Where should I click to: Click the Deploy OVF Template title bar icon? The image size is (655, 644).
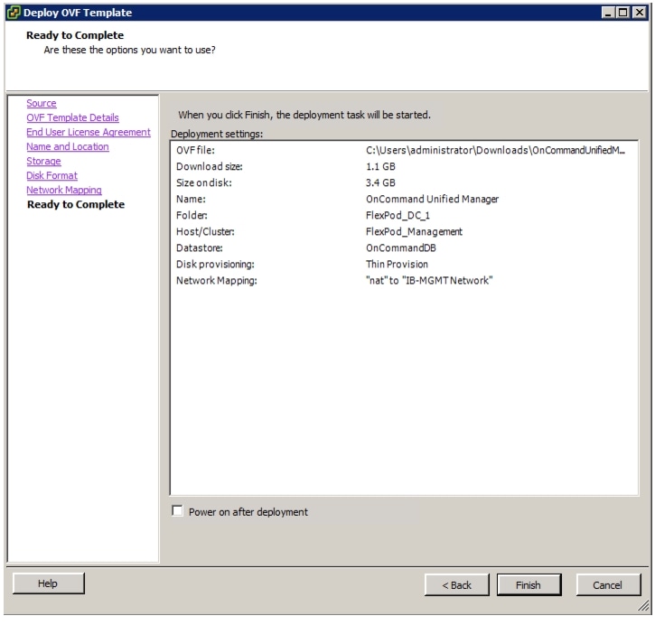[14, 13]
